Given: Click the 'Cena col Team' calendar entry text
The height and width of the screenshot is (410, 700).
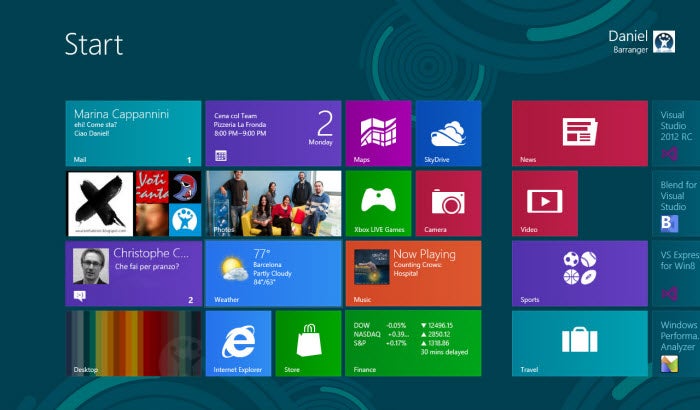Looking at the screenshot, I should [x=235, y=116].
